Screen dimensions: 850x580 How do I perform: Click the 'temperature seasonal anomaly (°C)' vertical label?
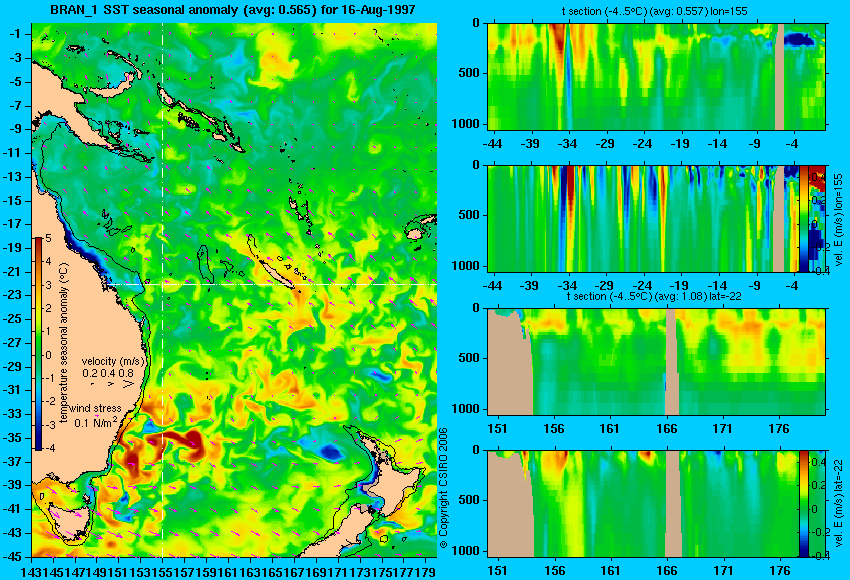(63, 344)
